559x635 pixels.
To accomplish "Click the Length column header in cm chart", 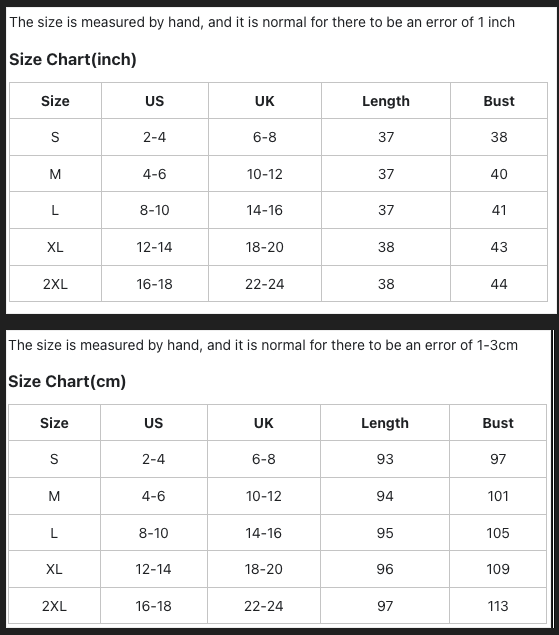I will click(x=385, y=423).
